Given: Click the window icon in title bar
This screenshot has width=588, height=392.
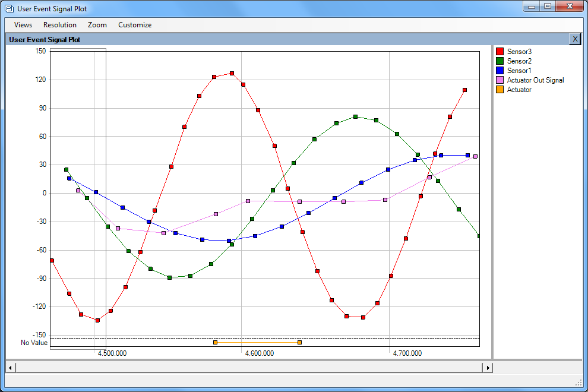Looking at the screenshot, I should click(9, 9).
